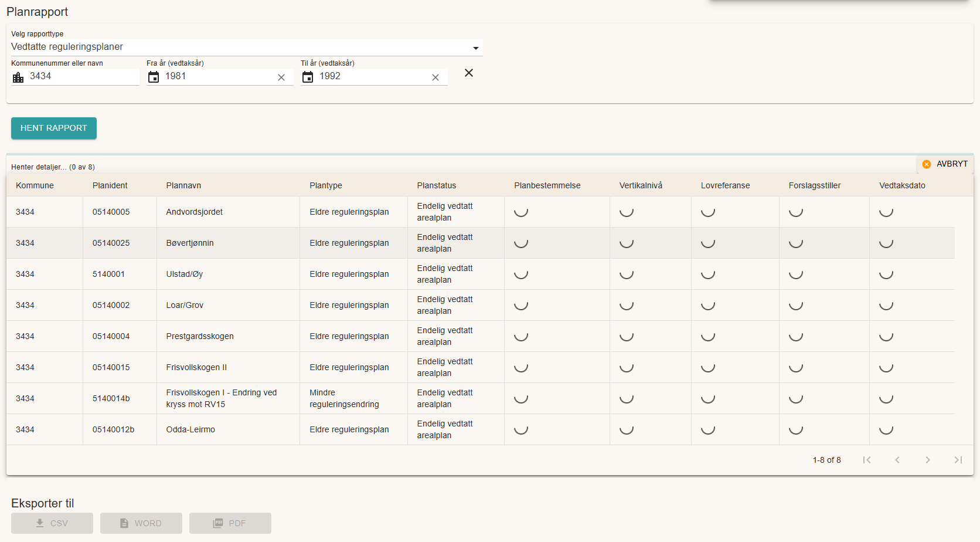Go to the next results page
This screenshot has width=980, height=542.
pos(928,460)
